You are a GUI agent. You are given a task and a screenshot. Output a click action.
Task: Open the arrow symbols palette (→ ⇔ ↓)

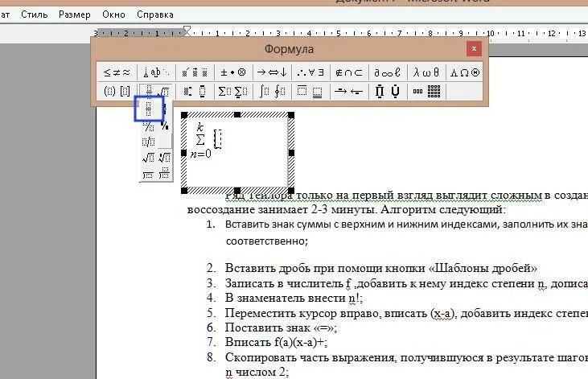(272, 72)
